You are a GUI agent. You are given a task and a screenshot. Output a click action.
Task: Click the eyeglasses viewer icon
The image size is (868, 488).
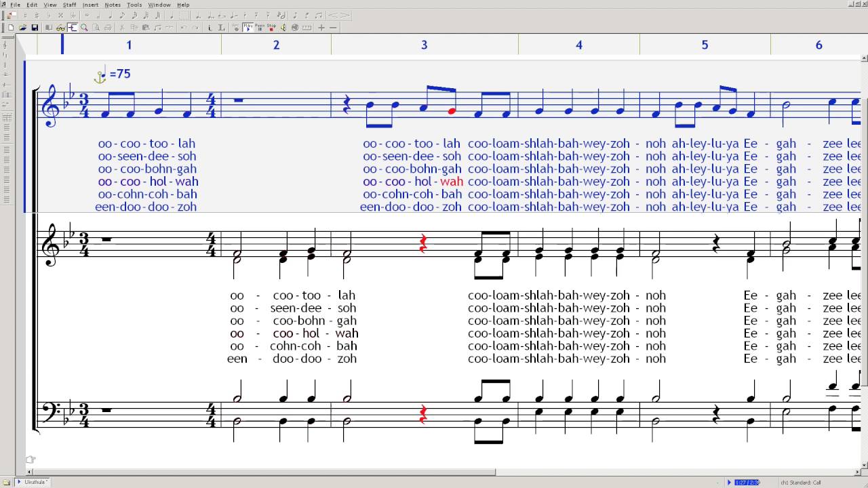[60, 28]
